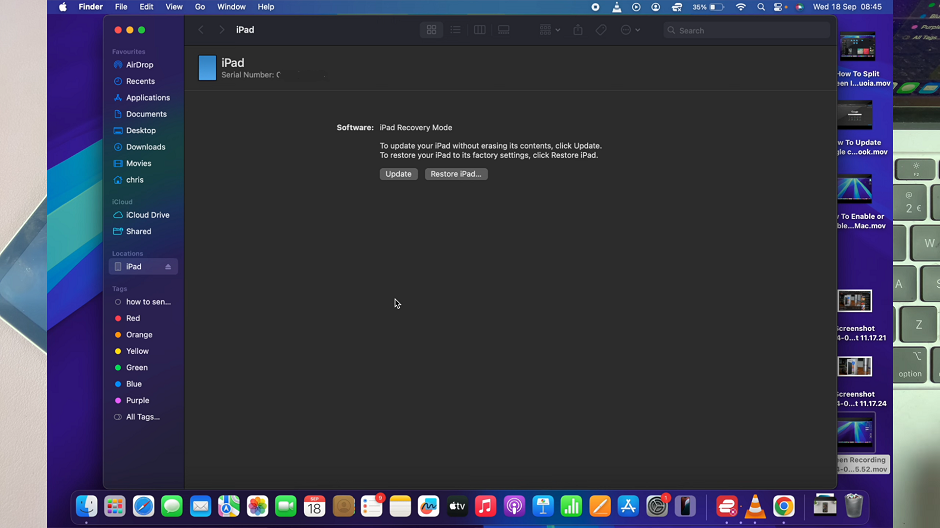Open Messages from the Dock

tap(171, 506)
